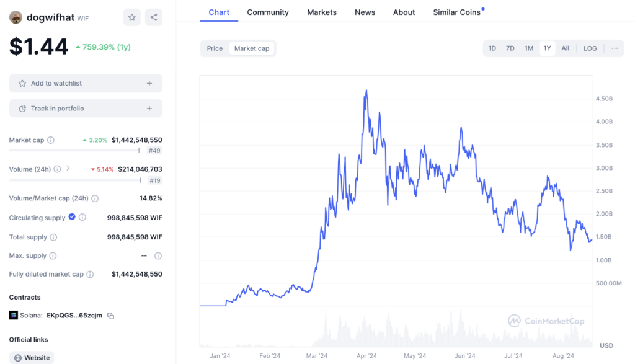Click the $1.44 price value
The width and height of the screenshot is (635, 364).
tap(38, 47)
